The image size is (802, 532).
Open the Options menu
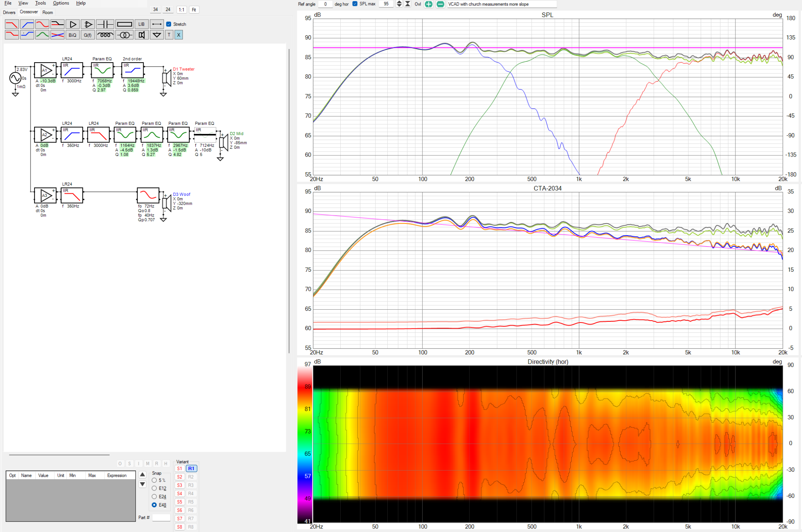(61, 3)
